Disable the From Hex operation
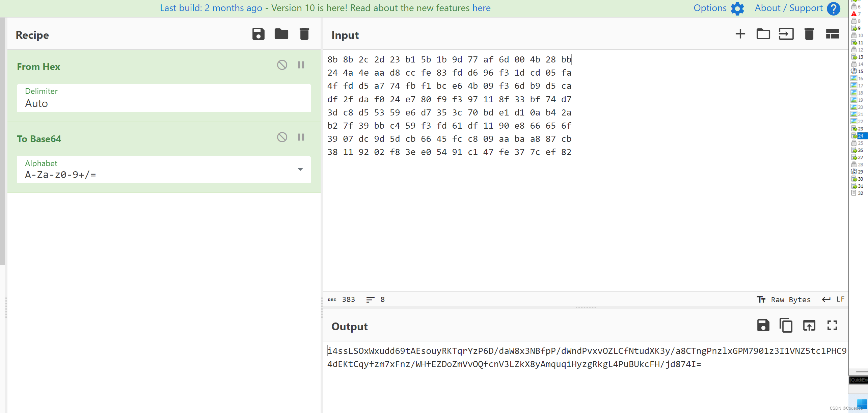The image size is (868, 413). coord(282,65)
